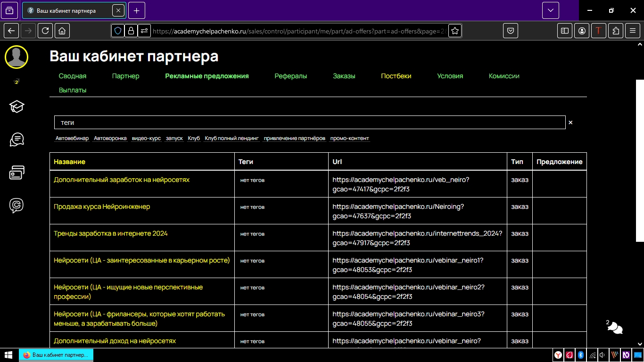Edit 'нет тегов' for Продажа курса Нейроинженер
This screenshot has height=362, width=644.
(x=252, y=207)
